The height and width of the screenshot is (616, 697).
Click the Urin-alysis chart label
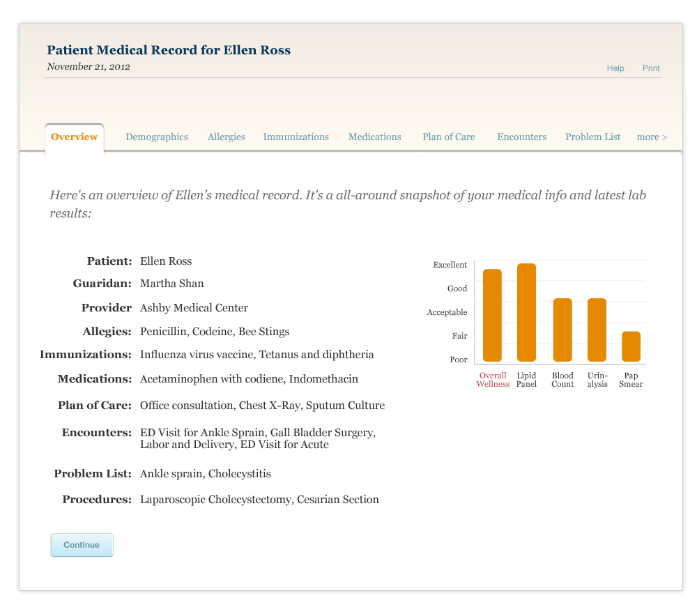597,380
